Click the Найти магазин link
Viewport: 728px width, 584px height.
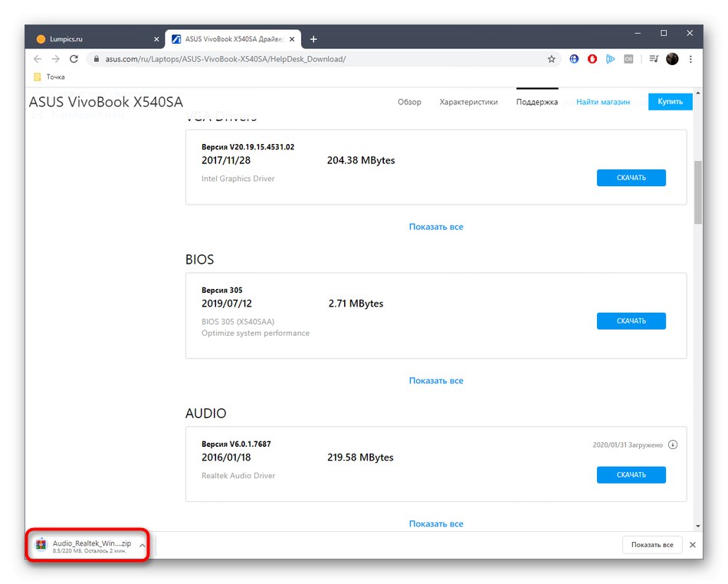(602, 102)
